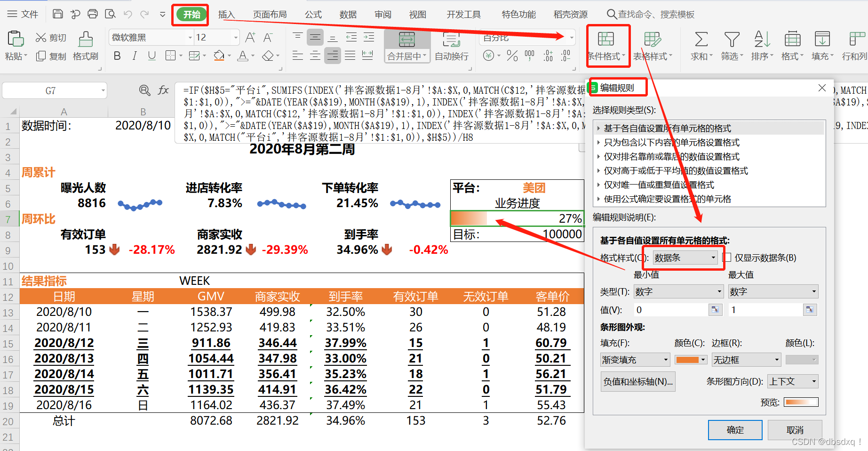
Task: Undo the last action
Action: pos(127,14)
